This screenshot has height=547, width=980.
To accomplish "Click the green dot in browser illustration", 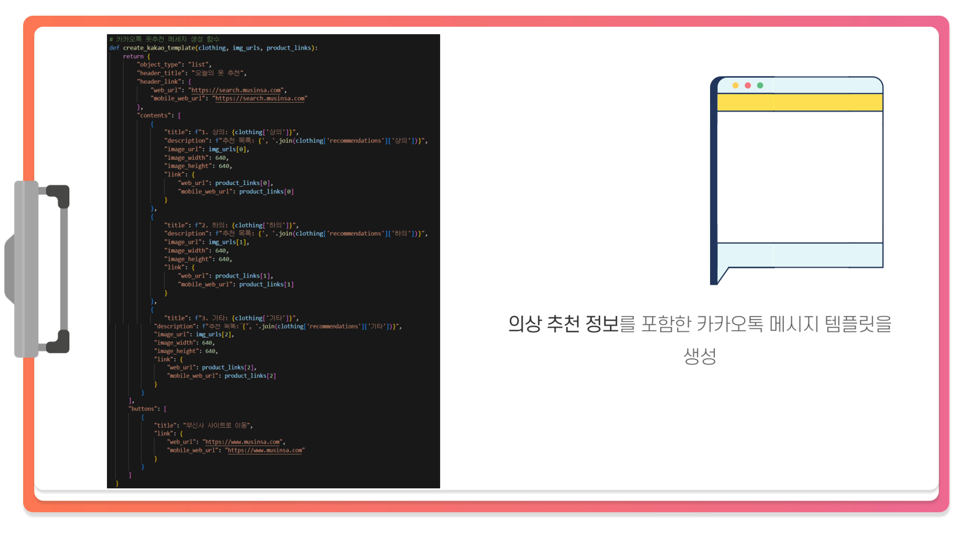I will [x=760, y=85].
